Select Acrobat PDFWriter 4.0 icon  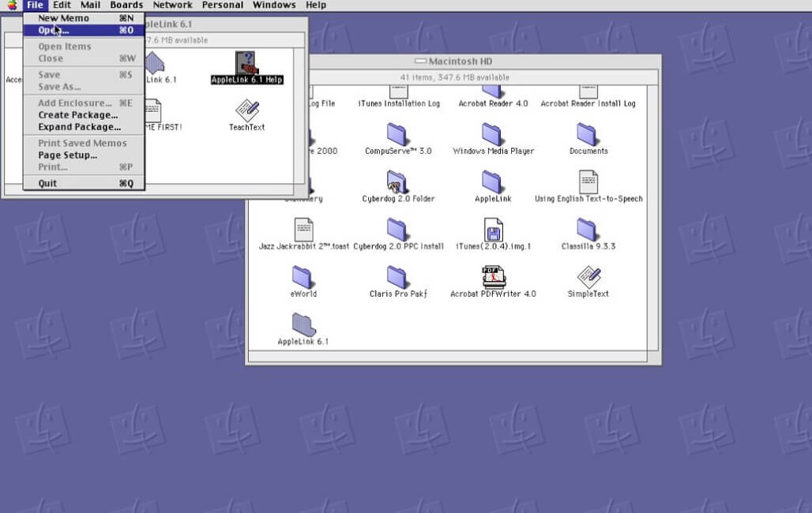pos(494,277)
